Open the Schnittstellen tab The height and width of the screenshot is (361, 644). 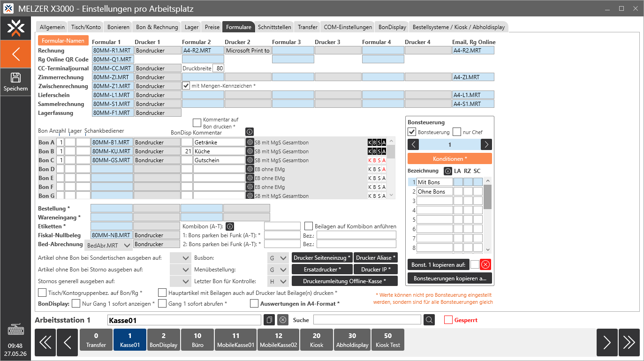tap(274, 27)
